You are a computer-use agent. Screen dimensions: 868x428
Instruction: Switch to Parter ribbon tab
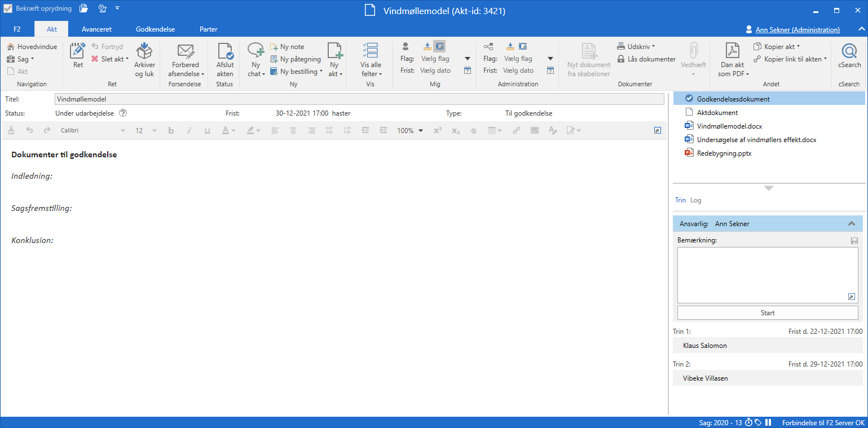coord(208,29)
